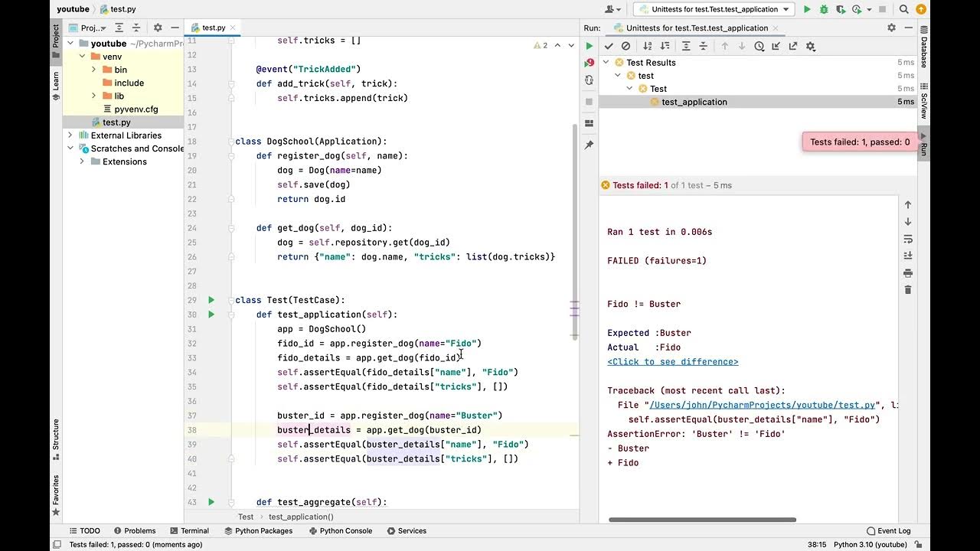
Task: Import tests from file icon
Action: (x=776, y=46)
